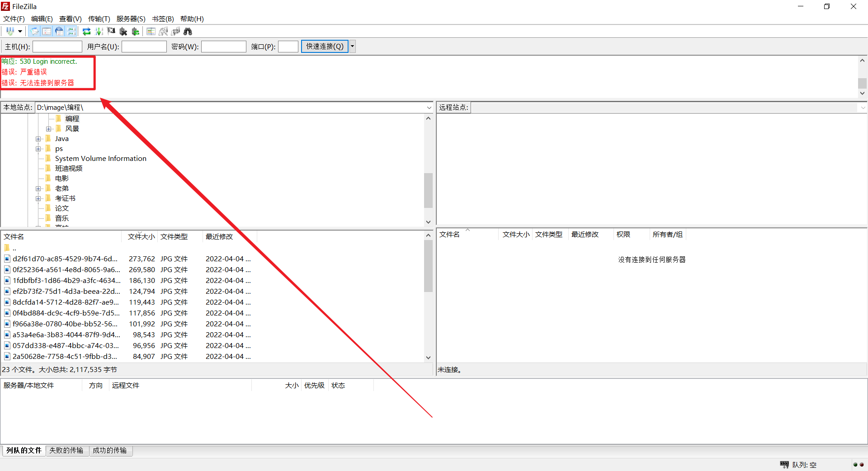This screenshot has width=868, height=471.
Task: Open the 传输(T) menu
Action: (99, 19)
